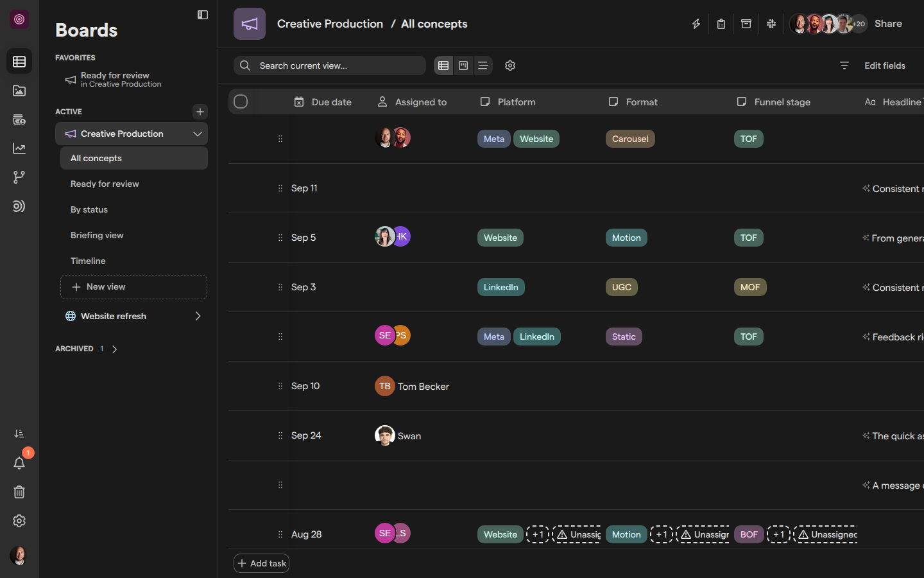Viewport: 924px width, 578px height.
Task: Switch to board view layout
Action: pyautogui.click(x=463, y=66)
